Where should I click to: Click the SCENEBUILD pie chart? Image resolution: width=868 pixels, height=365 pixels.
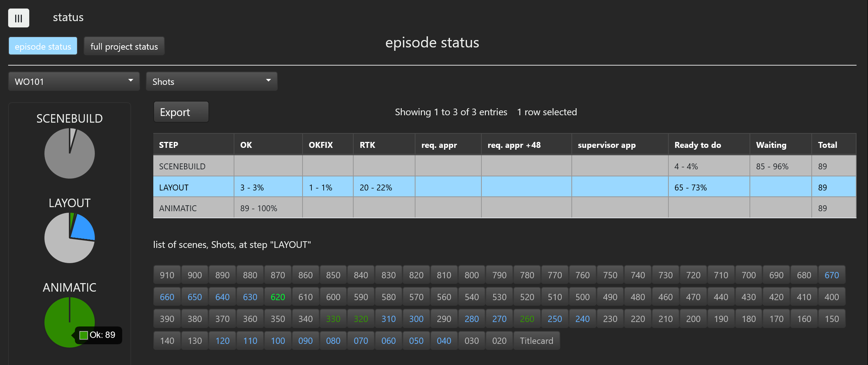pos(70,153)
